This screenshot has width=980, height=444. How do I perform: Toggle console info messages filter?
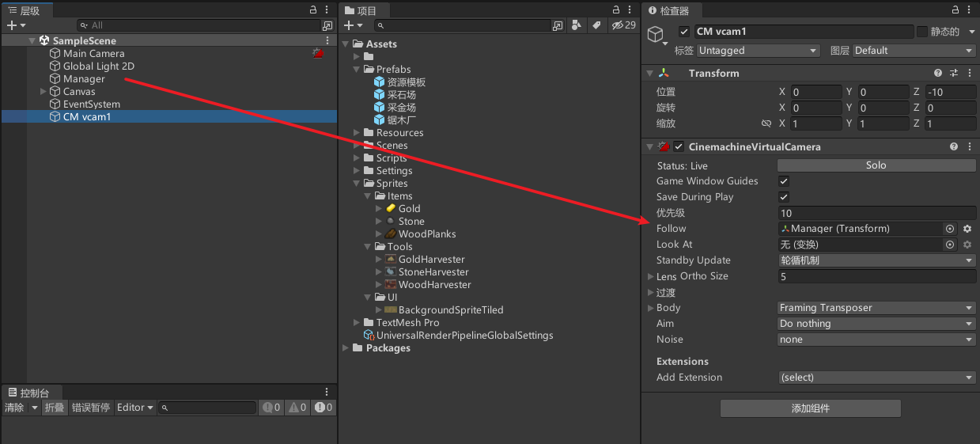tap(324, 408)
